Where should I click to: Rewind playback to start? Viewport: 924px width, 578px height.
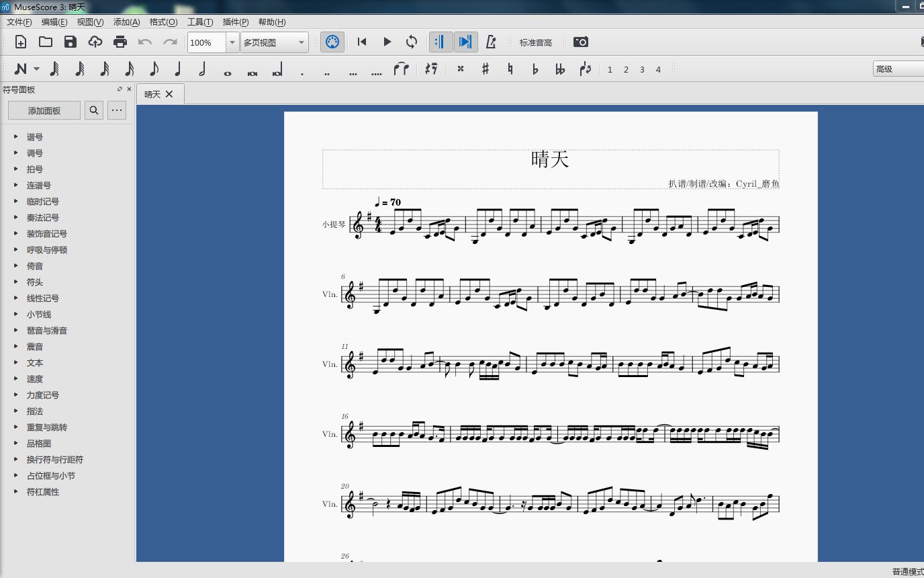(362, 42)
